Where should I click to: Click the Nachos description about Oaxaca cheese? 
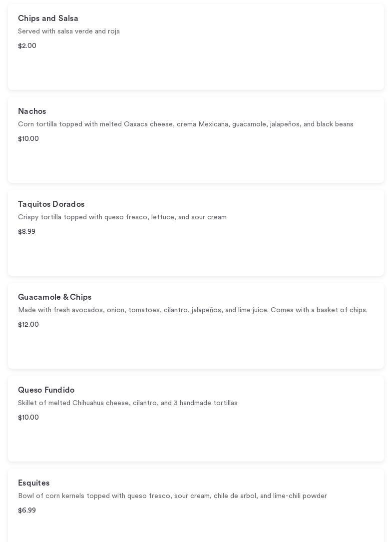(x=185, y=124)
